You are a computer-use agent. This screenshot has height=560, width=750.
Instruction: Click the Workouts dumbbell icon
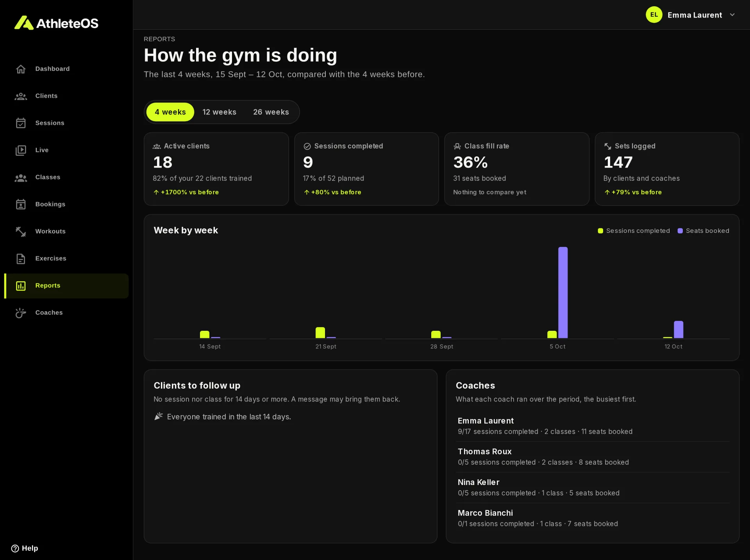tap(21, 232)
